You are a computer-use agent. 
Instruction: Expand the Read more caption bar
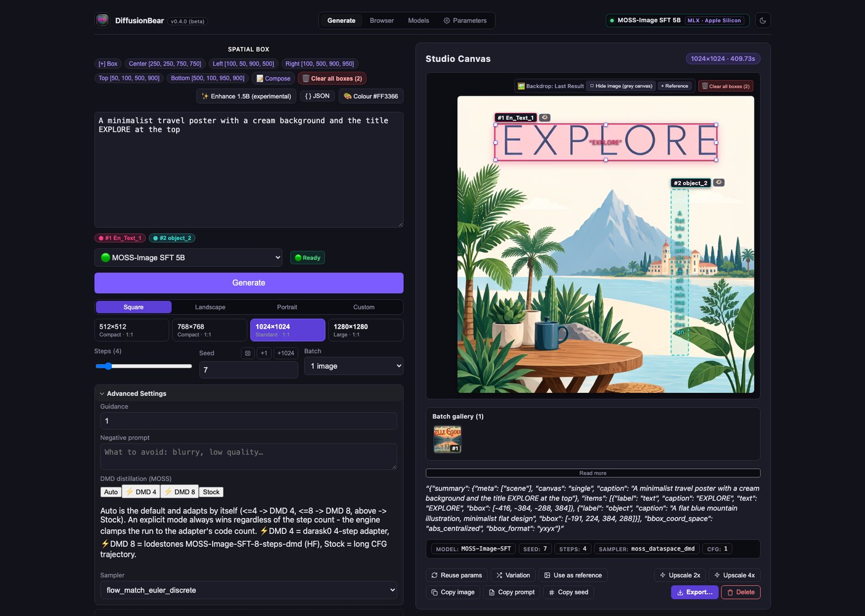coord(593,473)
